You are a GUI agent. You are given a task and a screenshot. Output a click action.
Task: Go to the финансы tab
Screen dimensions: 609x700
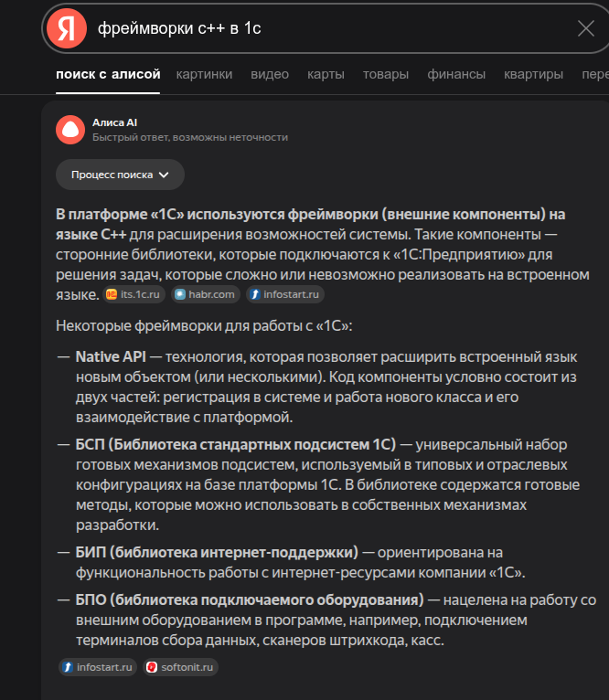point(456,74)
